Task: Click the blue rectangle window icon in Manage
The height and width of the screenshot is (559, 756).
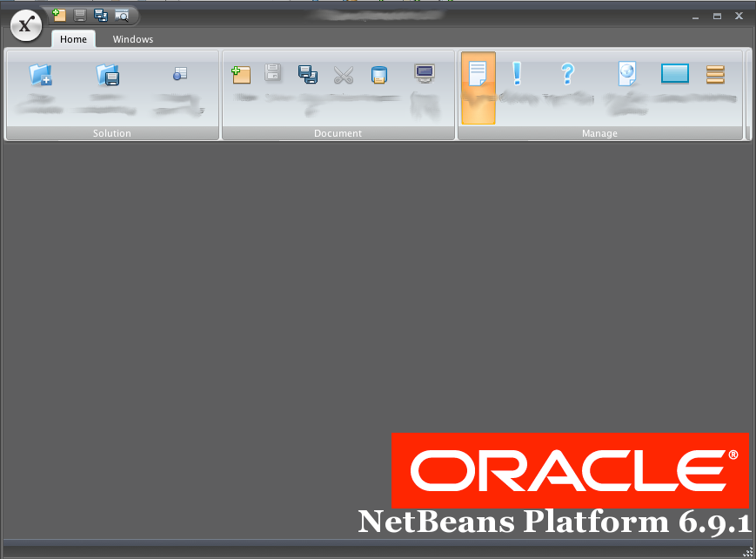Action: click(674, 74)
